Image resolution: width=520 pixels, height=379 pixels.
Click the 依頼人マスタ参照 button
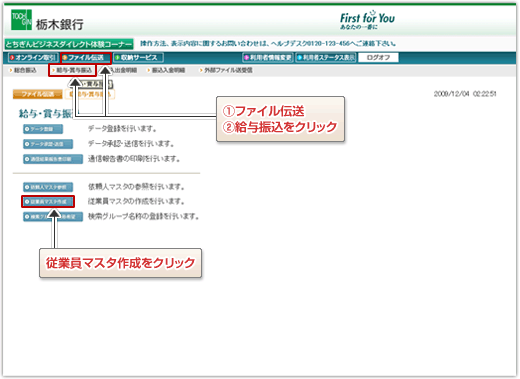(x=48, y=187)
